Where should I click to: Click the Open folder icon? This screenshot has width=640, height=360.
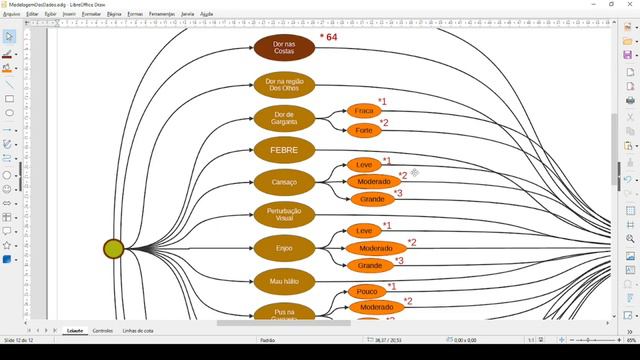click(628, 41)
